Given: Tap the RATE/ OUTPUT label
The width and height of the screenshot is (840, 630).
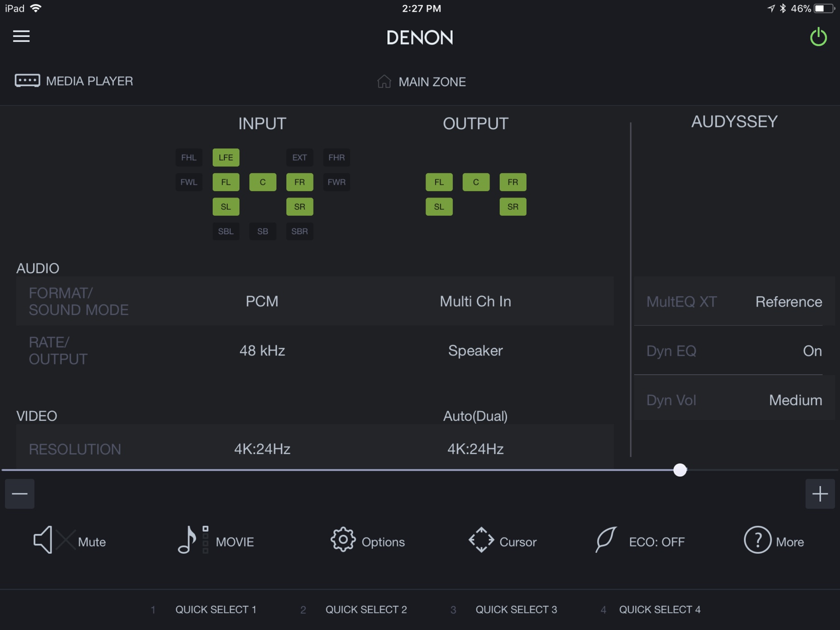Looking at the screenshot, I should [58, 350].
